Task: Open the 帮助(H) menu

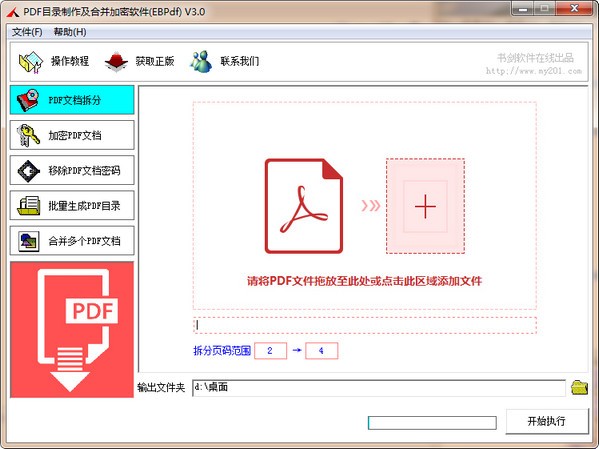Action: coord(70,32)
